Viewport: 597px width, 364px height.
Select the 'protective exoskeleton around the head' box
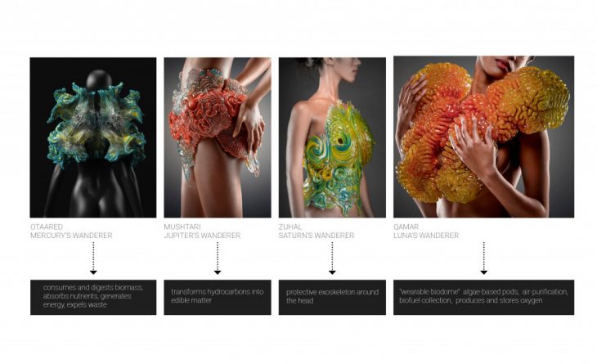[332, 298]
